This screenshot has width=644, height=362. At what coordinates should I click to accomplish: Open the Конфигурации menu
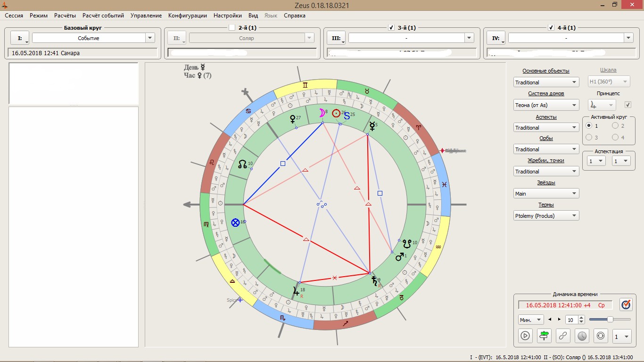[x=187, y=16]
